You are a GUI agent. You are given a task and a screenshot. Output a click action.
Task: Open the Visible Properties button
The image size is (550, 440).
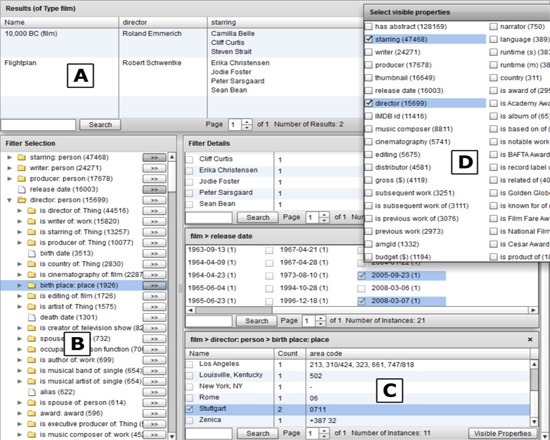tap(502, 433)
